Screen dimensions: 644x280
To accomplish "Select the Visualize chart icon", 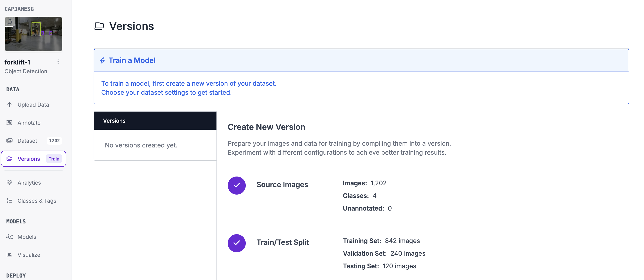I will [x=9, y=255].
